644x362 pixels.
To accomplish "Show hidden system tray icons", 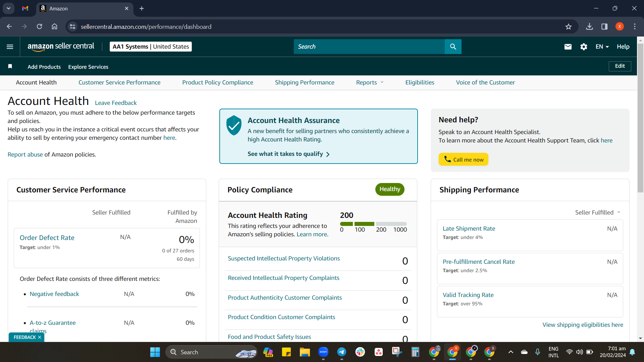I will click(x=511, y=352).
